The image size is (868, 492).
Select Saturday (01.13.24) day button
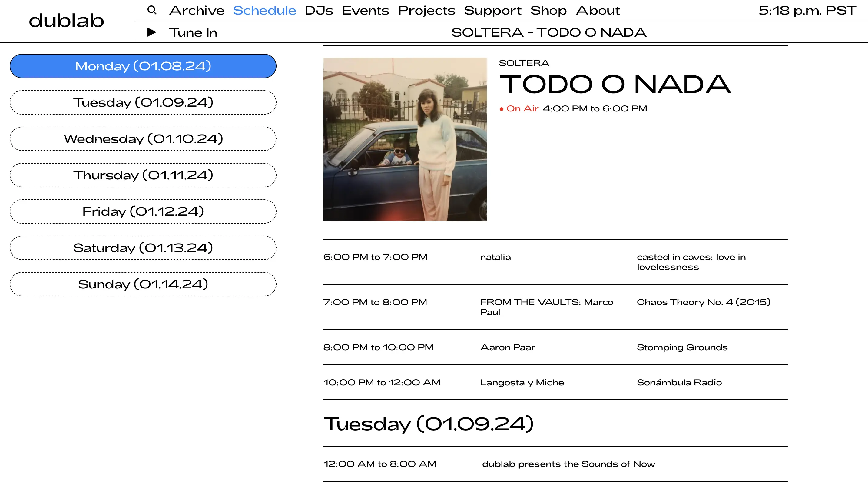pos(143,248)
